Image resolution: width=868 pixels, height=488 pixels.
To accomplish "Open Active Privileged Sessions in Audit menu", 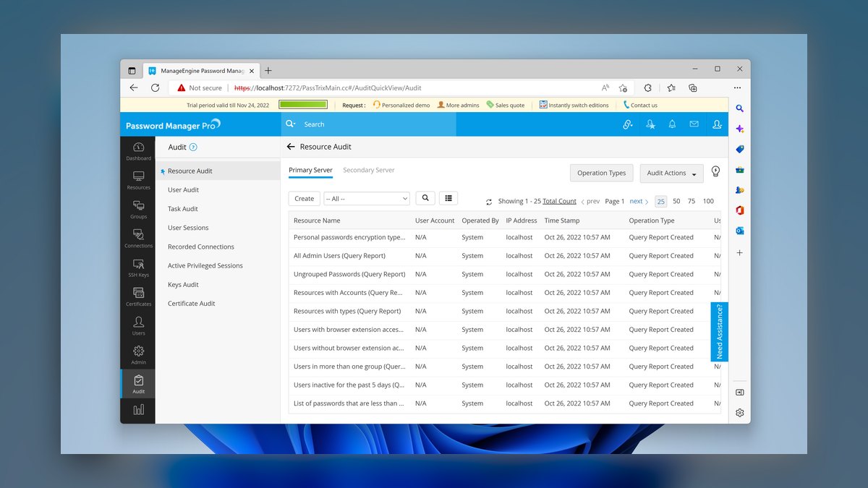I will (205, 266).
